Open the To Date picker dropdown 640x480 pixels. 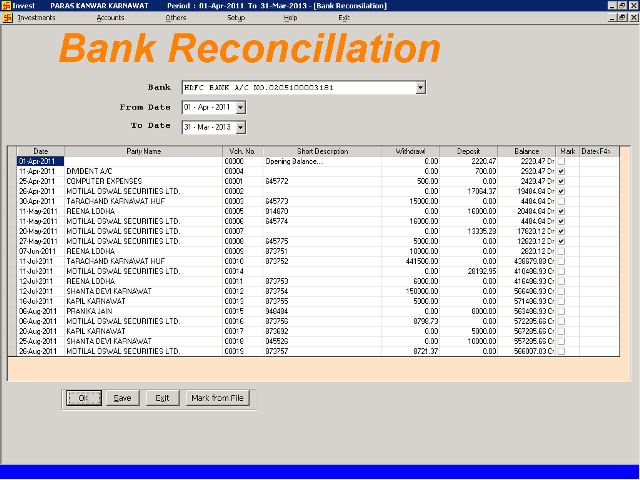[241, 127]
